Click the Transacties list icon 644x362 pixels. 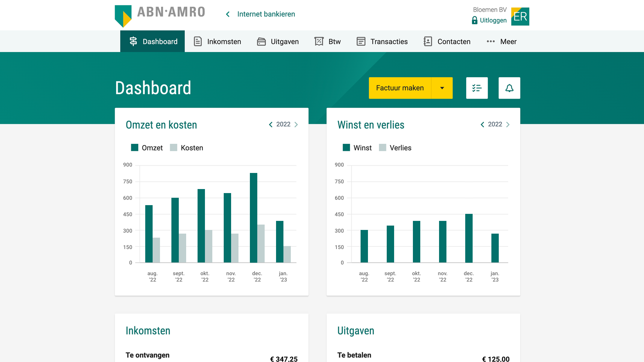click(361, 41)
